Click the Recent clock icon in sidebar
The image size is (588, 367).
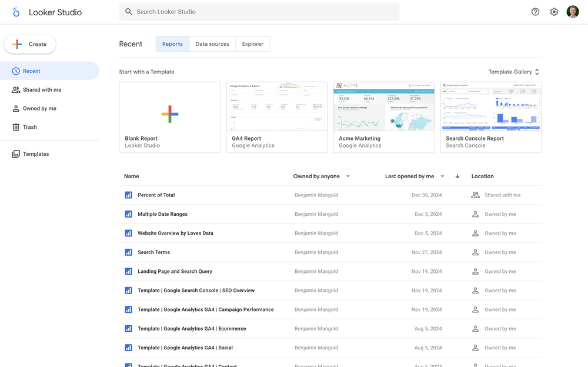click(16, 71)
